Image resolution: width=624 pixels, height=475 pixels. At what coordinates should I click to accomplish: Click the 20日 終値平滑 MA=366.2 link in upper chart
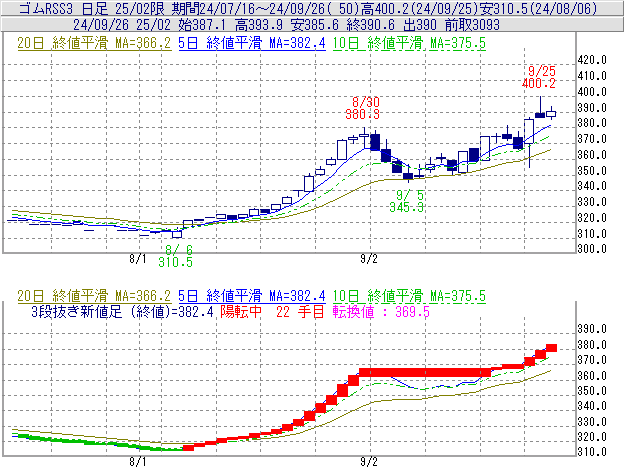(94, 43)
